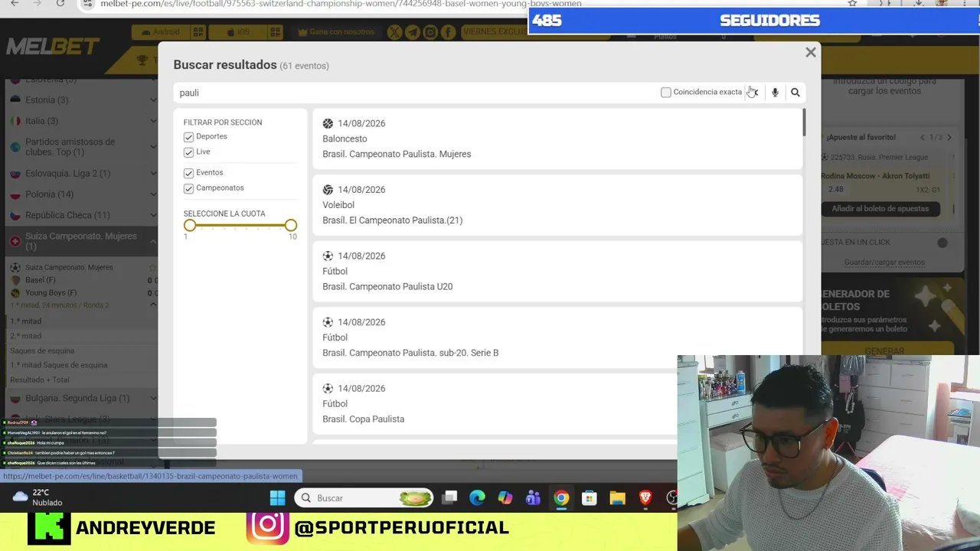Click the Guardar/cargar eventos link

884,262
